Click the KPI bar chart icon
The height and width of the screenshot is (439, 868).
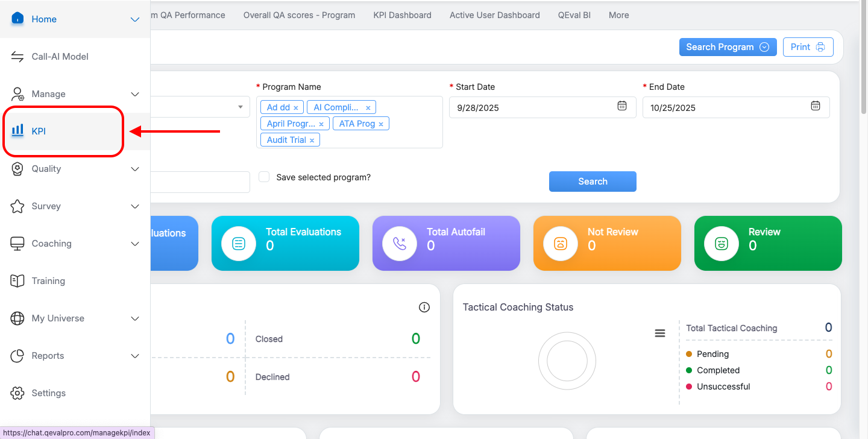point(17,130)
